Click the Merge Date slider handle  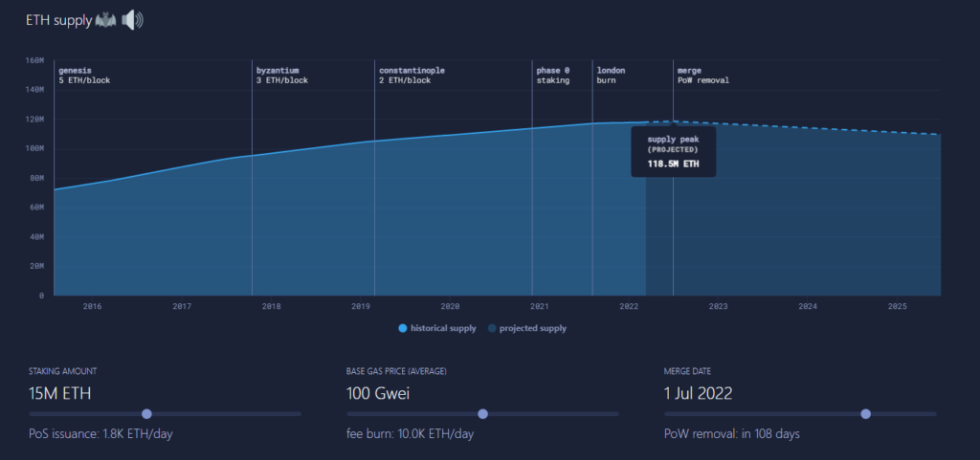coord(866,414)
